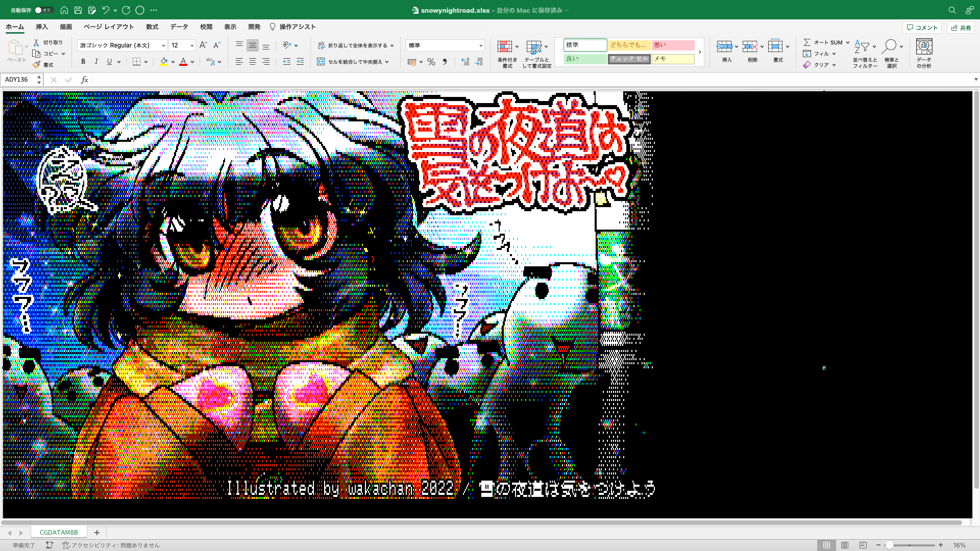Image resolution: width=980 pixels, height=551 pixels.
Task: Click the Undo arrow icon
Action: pos(106,10)
